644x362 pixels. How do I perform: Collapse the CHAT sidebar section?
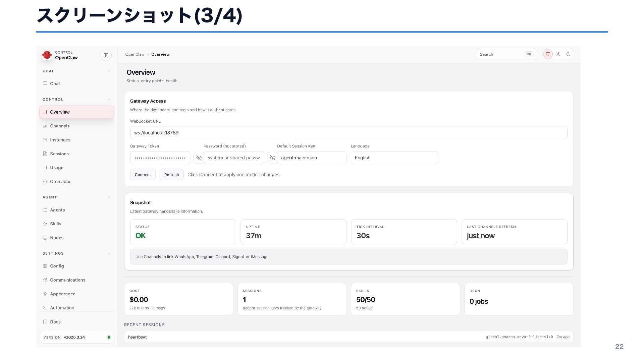tap(109, 71)
